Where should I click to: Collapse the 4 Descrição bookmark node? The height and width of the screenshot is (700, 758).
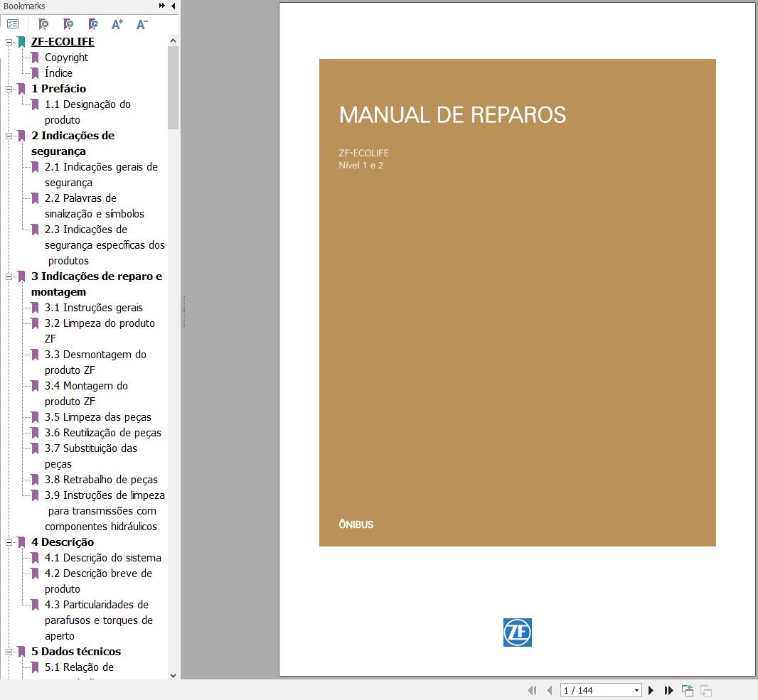click(9, 542)
